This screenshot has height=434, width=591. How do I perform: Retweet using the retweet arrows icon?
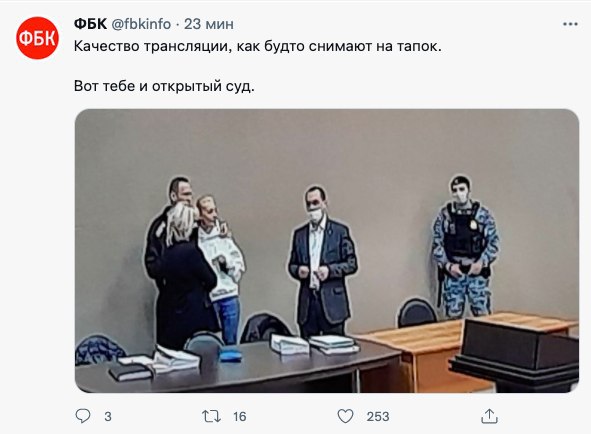click(x=211, y=416)
